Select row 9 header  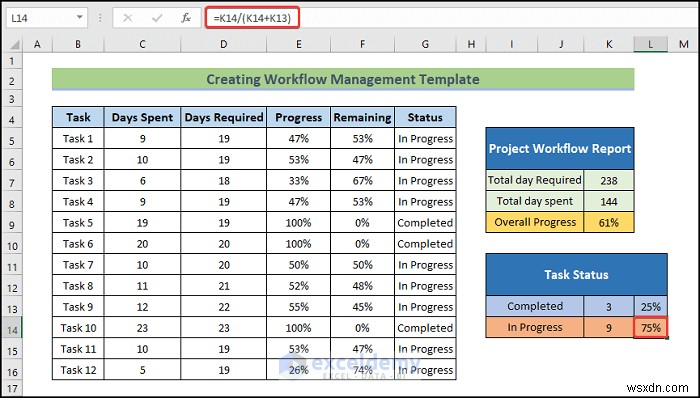(12, 224)
